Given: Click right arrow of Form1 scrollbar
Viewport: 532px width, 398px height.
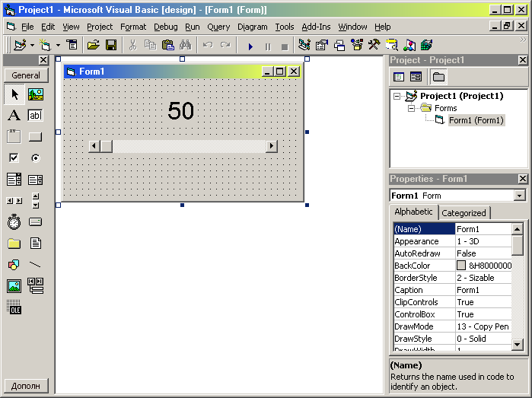Looking at the screenshot, I should tap(272, 146).
